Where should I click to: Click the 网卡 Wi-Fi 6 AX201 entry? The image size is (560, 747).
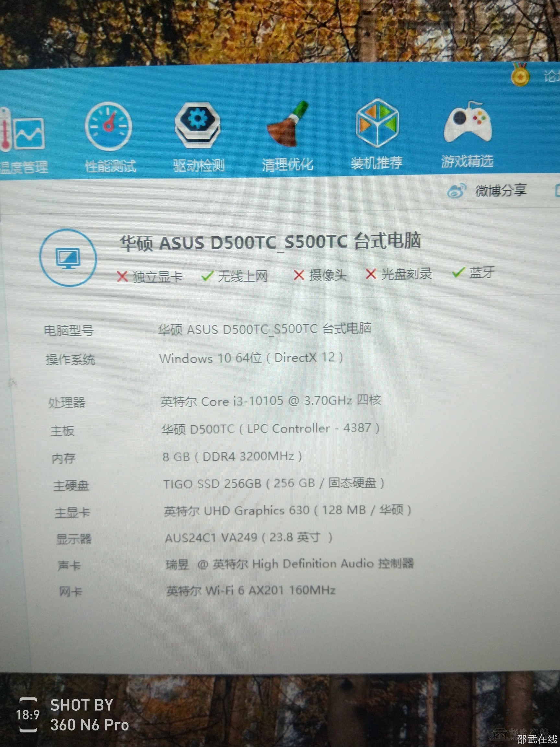click(x=251, y=590)
